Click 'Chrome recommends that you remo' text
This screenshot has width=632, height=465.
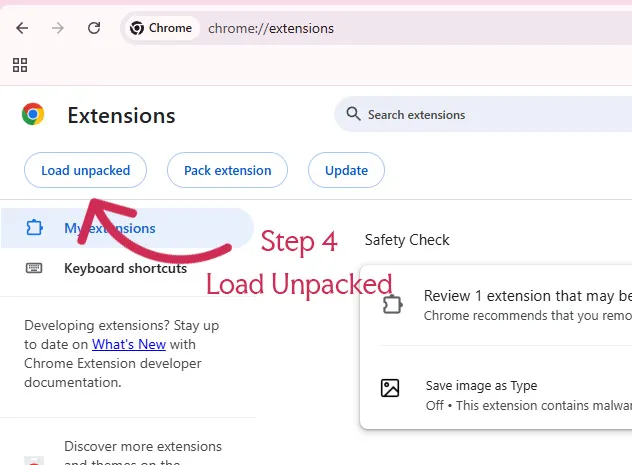pyautogui.click(x=528, y=316)
